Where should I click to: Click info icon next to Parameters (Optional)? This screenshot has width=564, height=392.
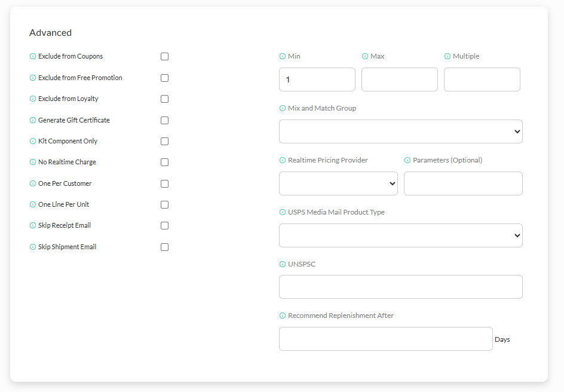coord(407,160)
